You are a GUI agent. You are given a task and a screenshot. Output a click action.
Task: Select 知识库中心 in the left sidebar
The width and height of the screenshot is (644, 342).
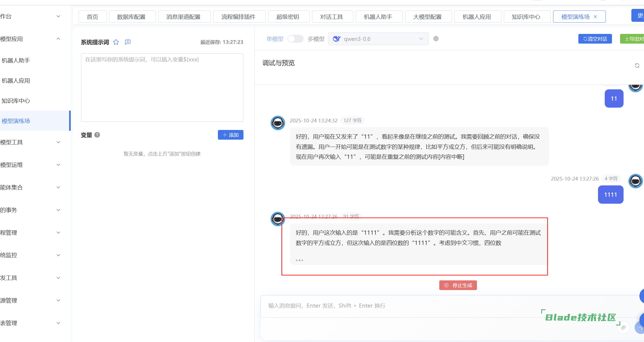[x=16, y=101]
